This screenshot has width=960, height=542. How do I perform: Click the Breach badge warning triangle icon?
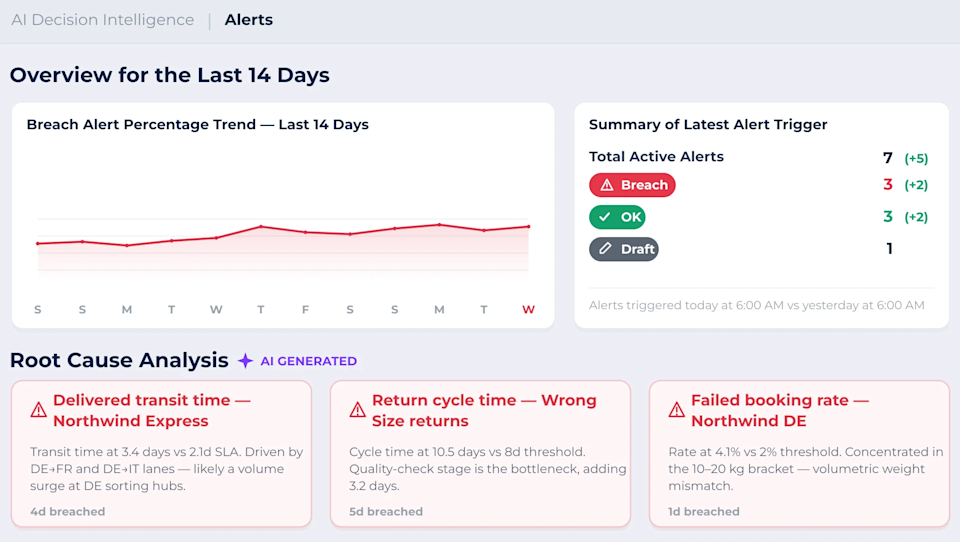606,185
